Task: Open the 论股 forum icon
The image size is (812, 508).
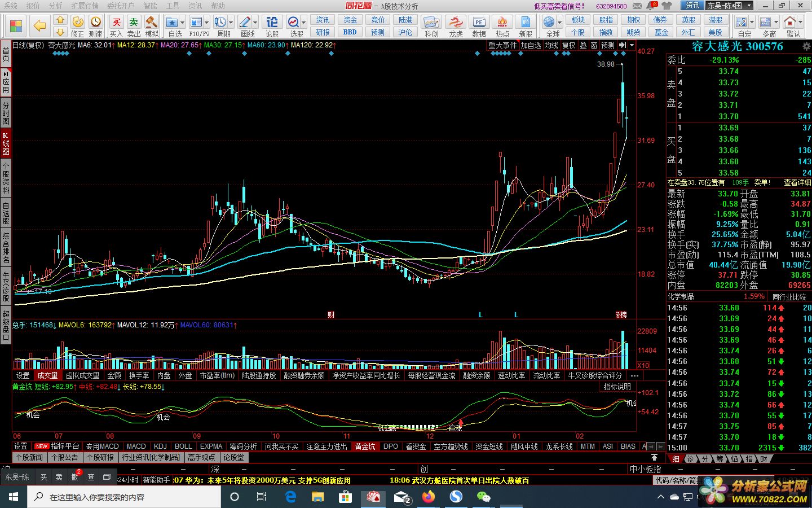Action: (272, 26)
